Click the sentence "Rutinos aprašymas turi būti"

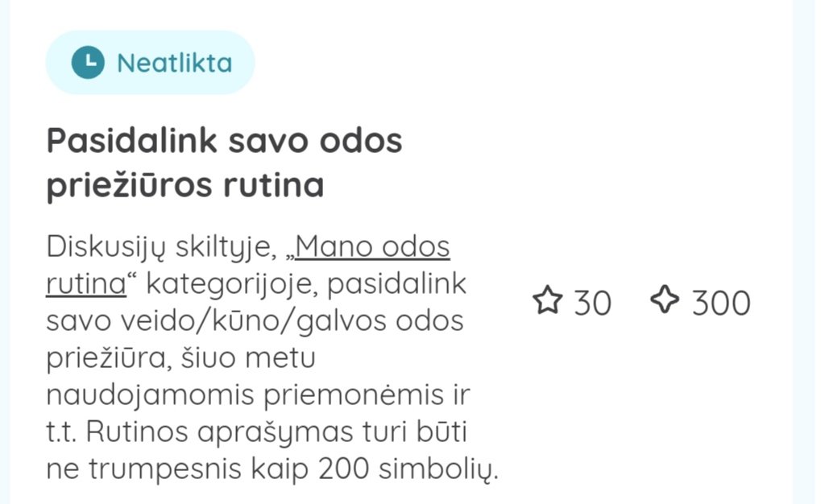coord(278,433)
